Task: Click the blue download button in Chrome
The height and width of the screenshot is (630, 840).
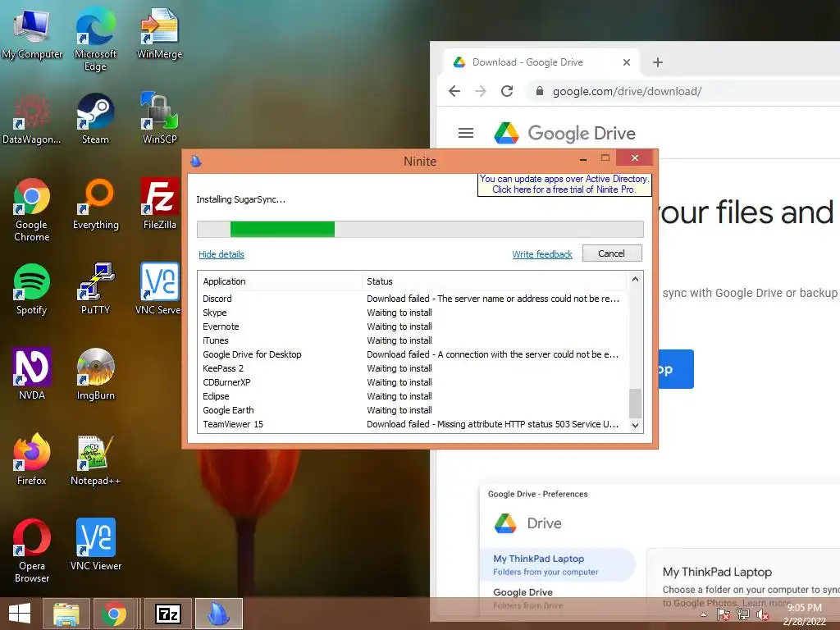Action: 675,369
